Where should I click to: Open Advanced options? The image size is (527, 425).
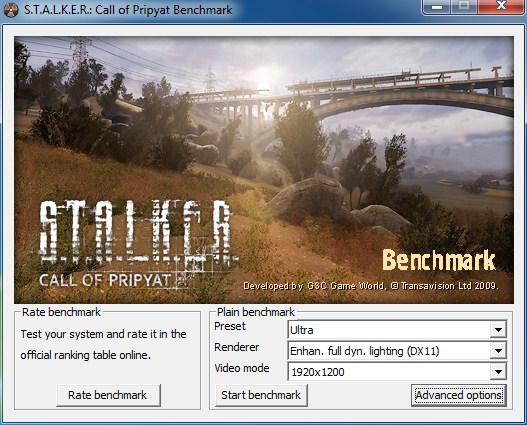[458, 395]
